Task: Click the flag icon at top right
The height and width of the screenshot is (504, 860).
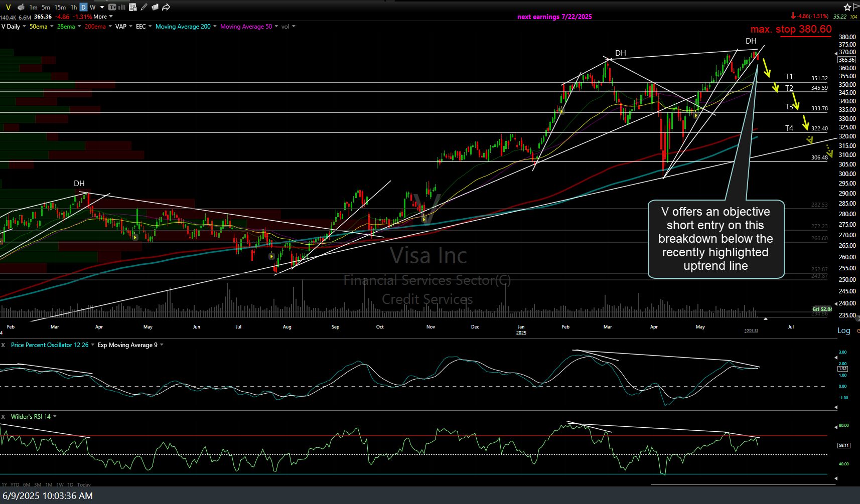Action: coord(856,7)
